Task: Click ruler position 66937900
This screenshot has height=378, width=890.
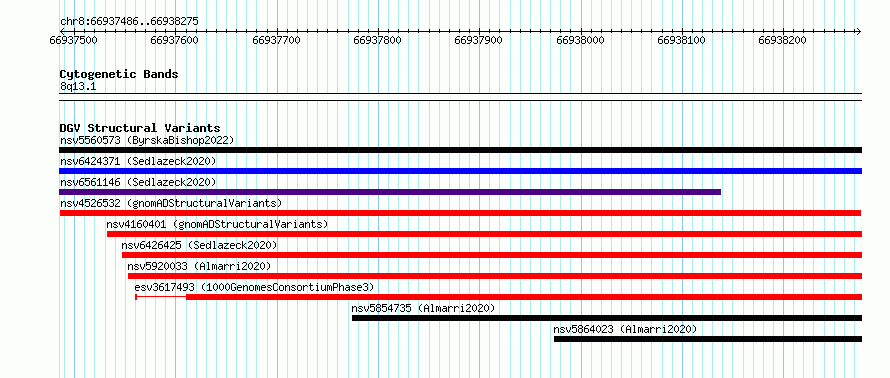Action: coord(479,40)
